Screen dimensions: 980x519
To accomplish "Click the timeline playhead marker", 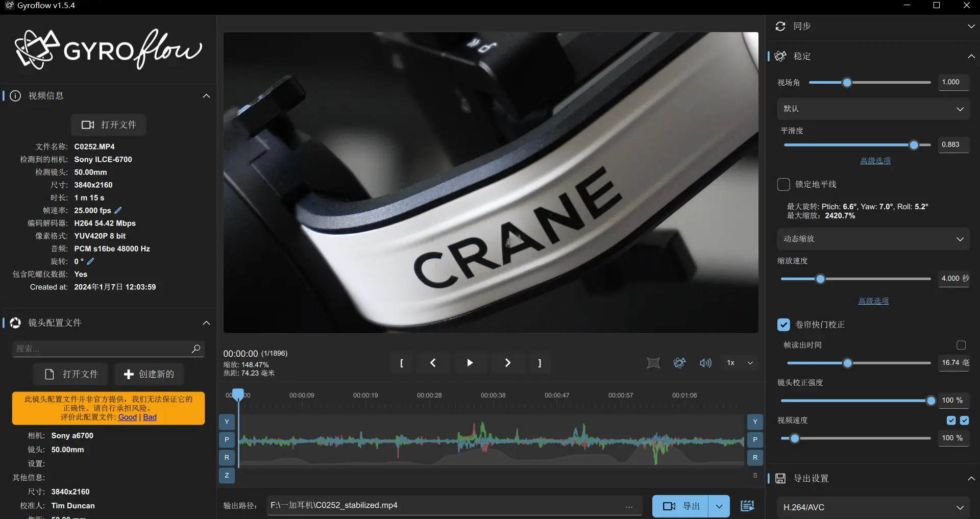I will [238, 394].
